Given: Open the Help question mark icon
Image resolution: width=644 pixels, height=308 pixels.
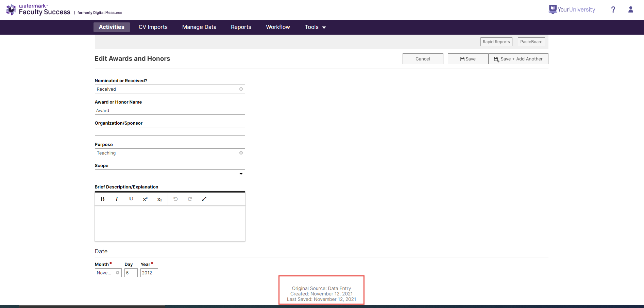Looking at the screenshot, I should click(613, 10).
